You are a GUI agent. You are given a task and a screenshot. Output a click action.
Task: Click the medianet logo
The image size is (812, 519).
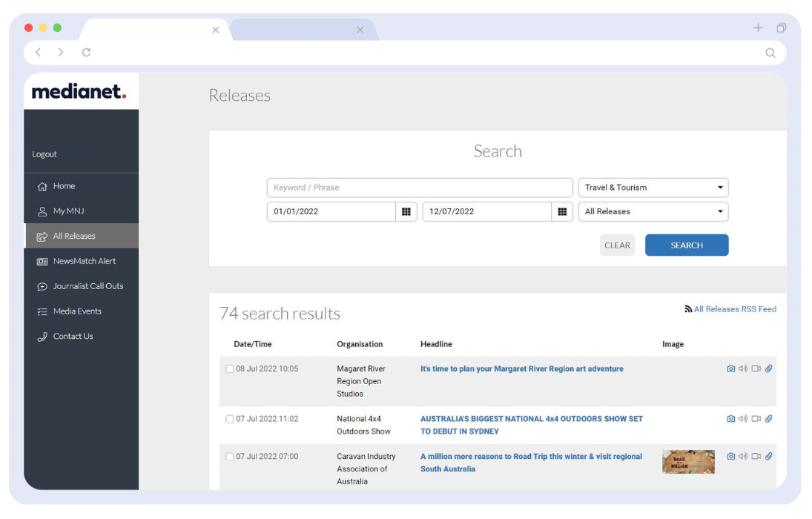pyautogui.click(x=81, y=90)
